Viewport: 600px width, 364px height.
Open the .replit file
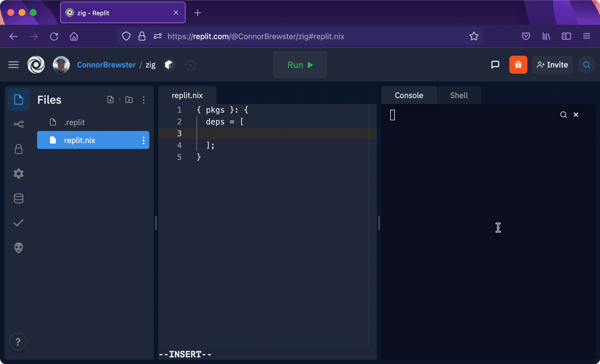(74, 122)
